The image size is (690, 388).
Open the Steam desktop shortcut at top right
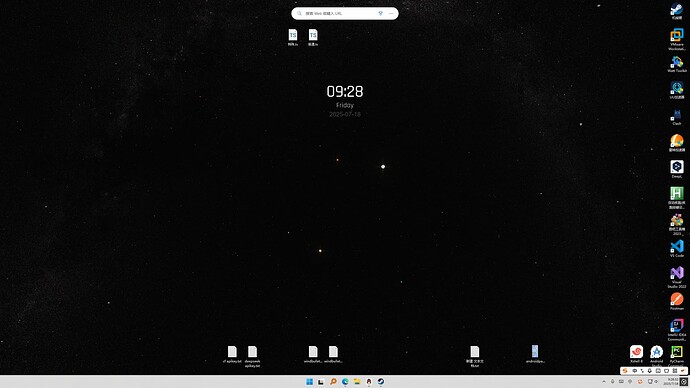coord(676,11)
